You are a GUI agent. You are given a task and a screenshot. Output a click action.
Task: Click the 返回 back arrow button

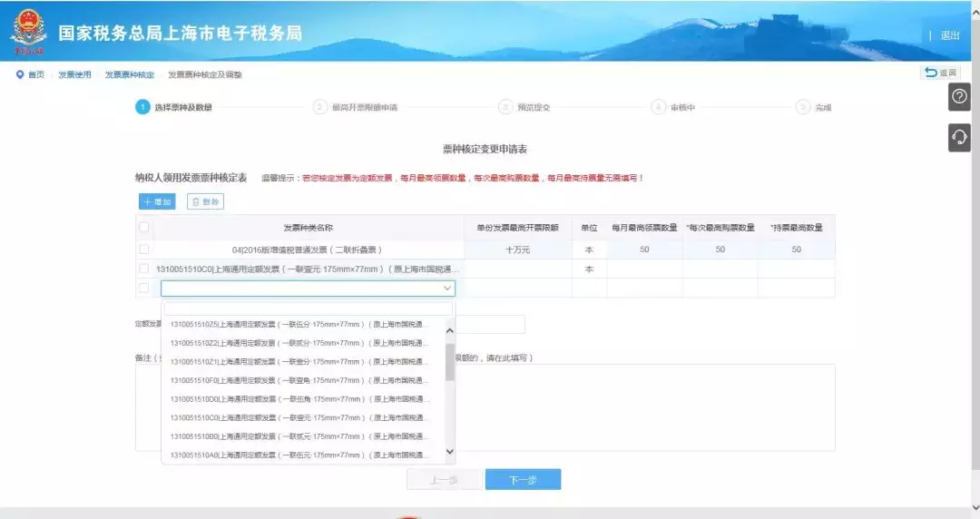[940, 73]
